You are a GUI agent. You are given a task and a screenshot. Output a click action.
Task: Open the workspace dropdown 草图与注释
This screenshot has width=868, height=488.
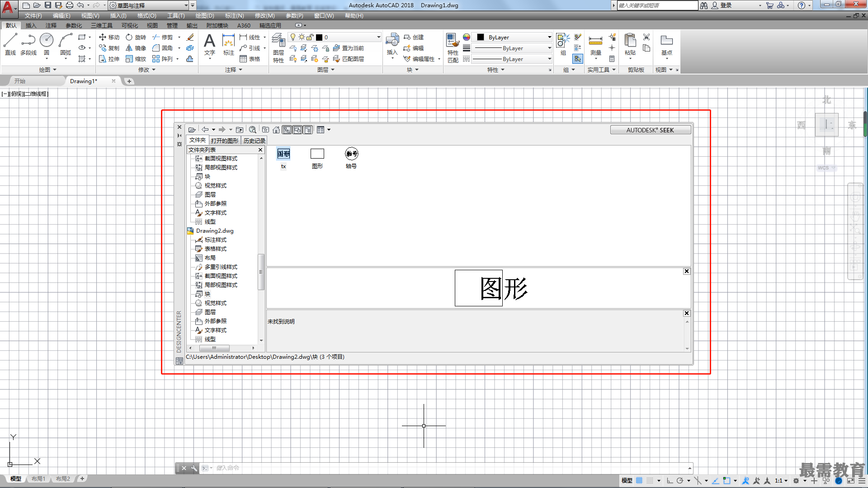[x=148, y=5]
